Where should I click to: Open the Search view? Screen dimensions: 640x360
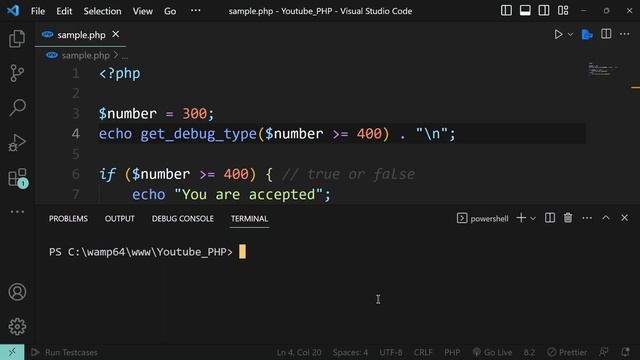[x=17, y=108]
